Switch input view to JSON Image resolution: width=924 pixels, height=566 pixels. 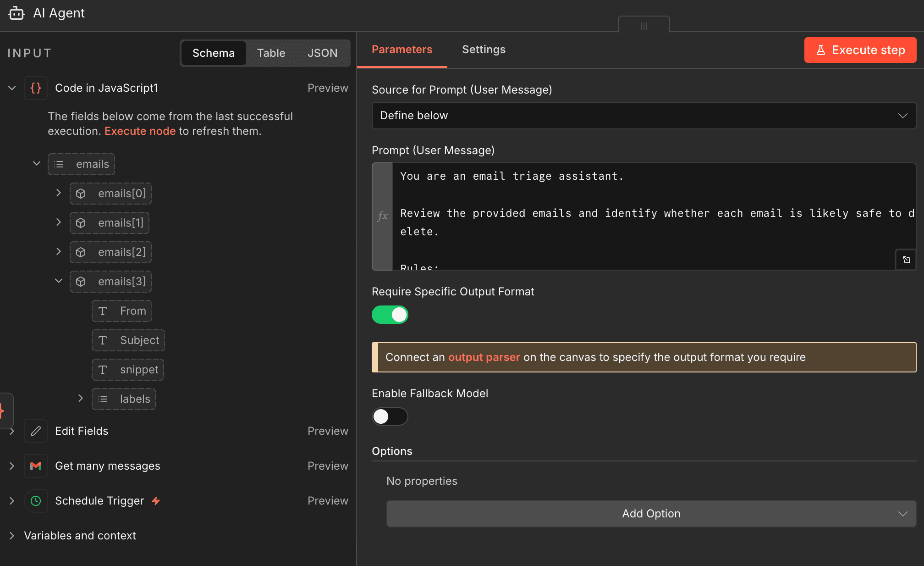point(323,53)
